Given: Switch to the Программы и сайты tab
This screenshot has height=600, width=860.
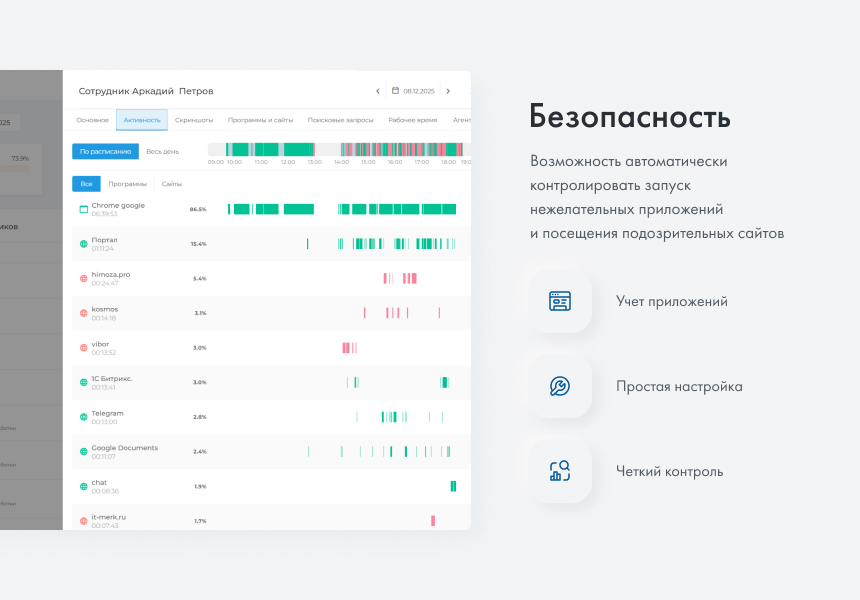Looking at the screenshot, I should (260, 120).
